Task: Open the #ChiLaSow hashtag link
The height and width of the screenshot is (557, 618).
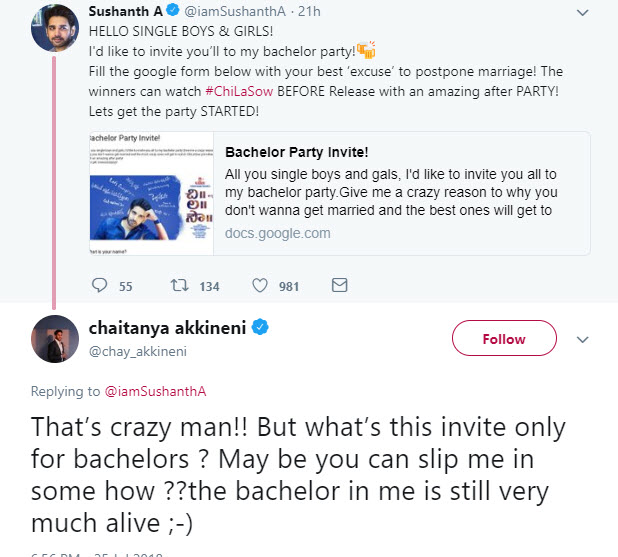Action: (x=237, y=91)
